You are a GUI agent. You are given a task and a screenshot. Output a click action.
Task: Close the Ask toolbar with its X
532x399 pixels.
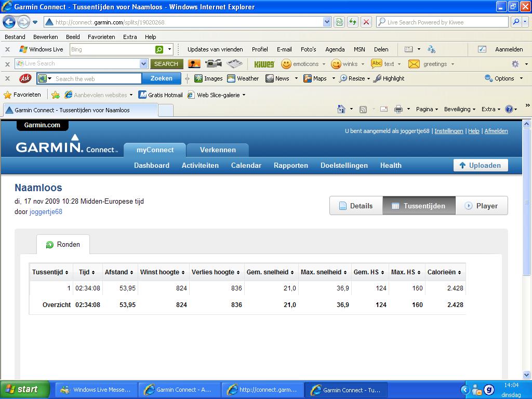7,79
